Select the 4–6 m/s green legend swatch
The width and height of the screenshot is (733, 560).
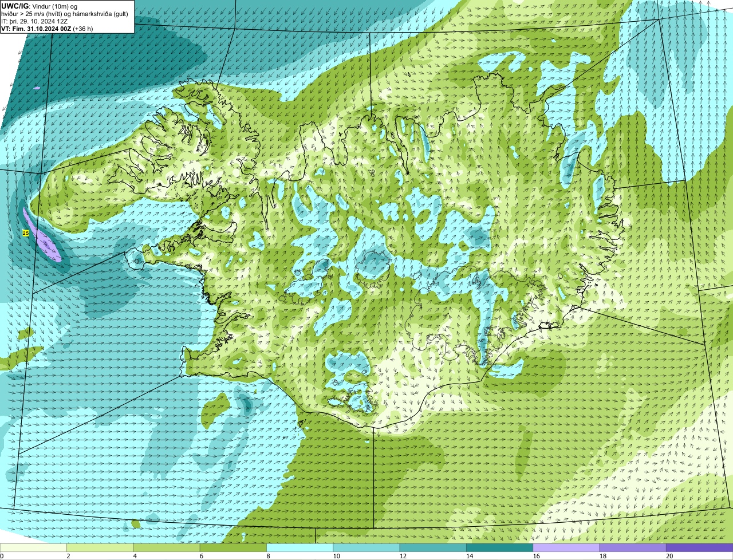pos(167,548)
